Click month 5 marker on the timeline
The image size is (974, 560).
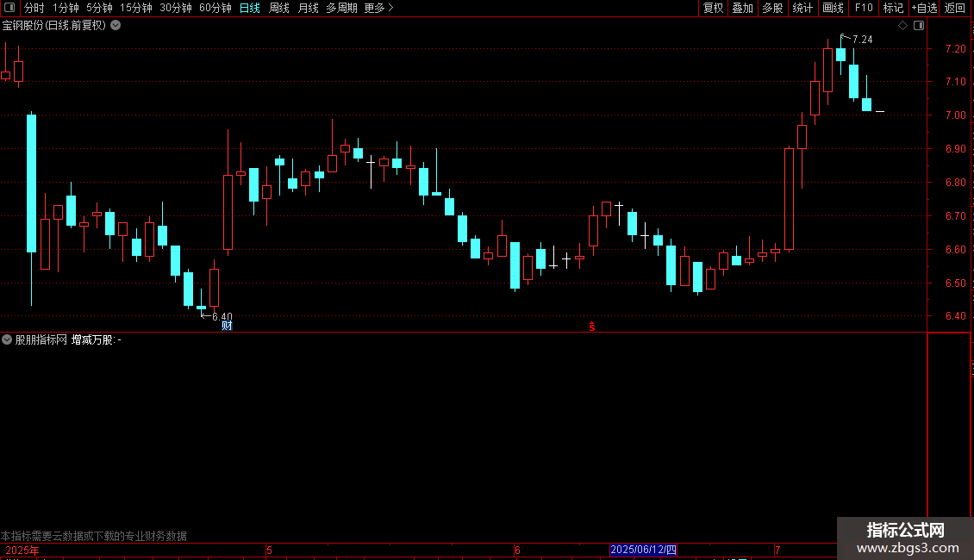pyautogui.click(x=269, y=550)
